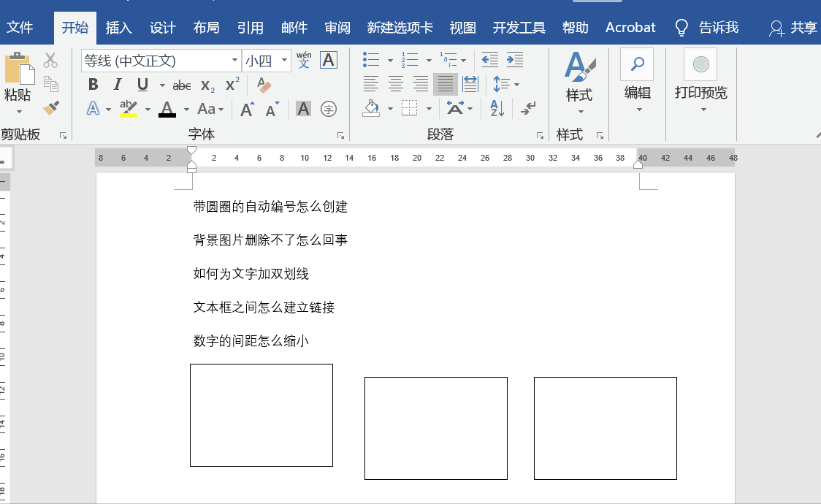This screenshot has height=504, width=821.
Task: Open the font name dropdown
Action: [x=234, y=60]
